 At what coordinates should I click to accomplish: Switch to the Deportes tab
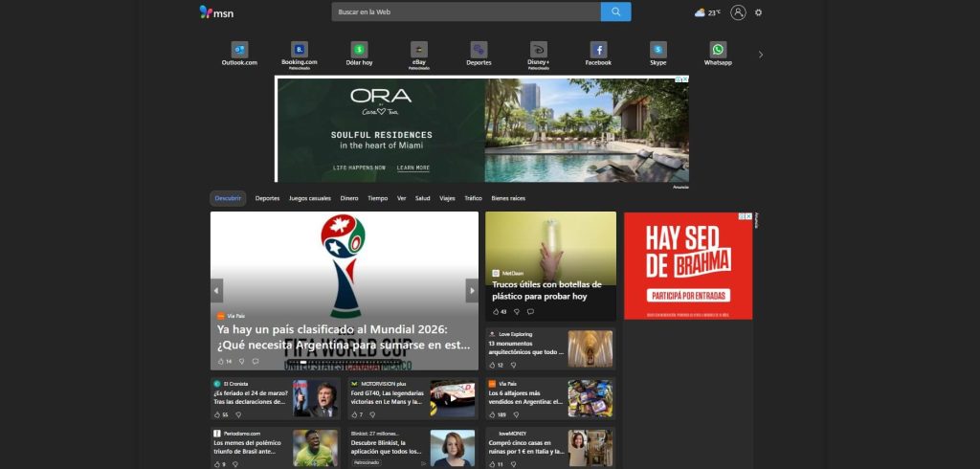click(268, 198)
